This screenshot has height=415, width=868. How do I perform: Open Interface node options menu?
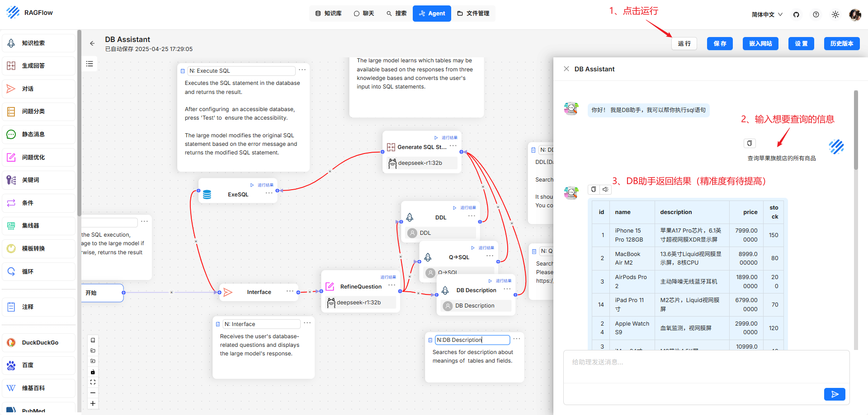(290, 291)
